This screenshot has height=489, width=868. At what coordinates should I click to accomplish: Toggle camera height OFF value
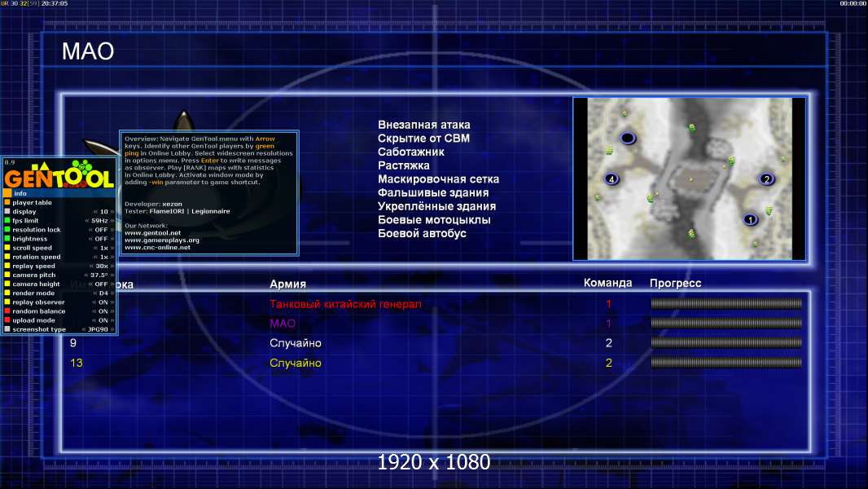click(x=101, y=284)
